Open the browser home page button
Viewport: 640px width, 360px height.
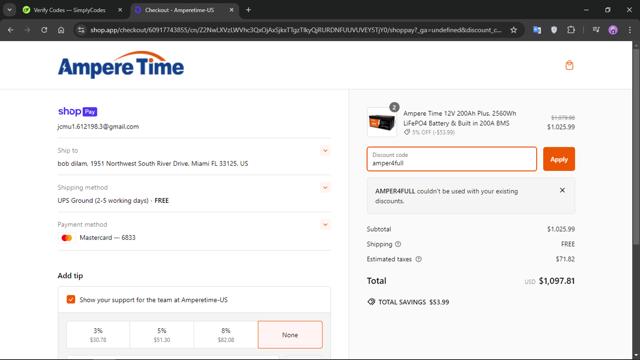[61, 30]
